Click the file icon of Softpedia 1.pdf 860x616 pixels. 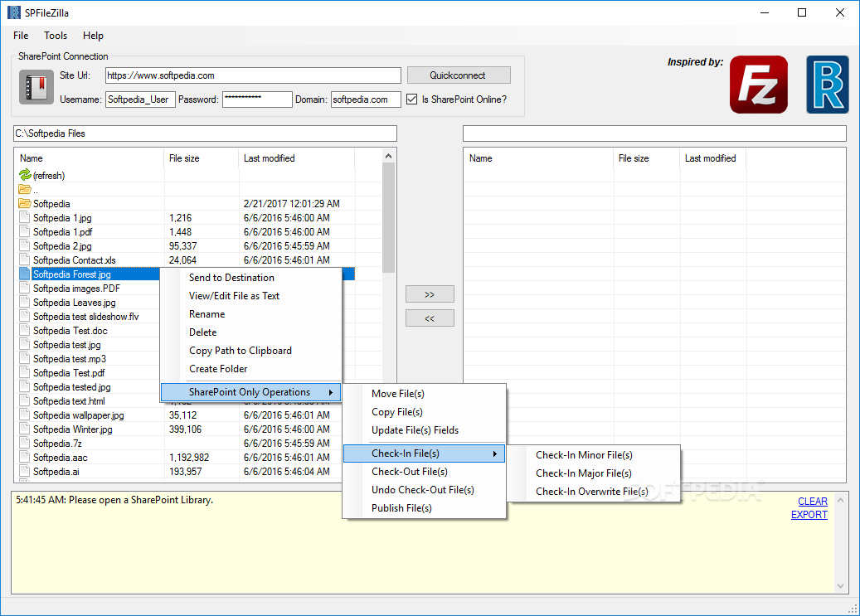pos(24,231)
